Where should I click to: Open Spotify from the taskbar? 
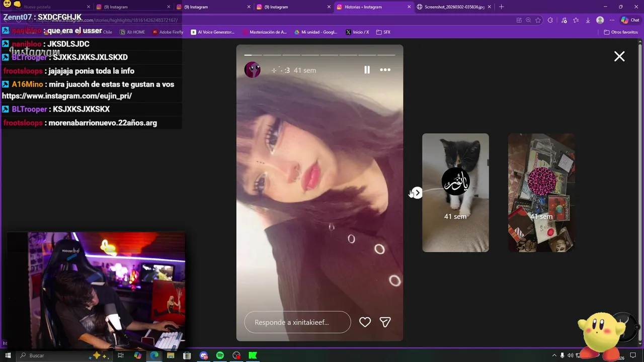220,355
